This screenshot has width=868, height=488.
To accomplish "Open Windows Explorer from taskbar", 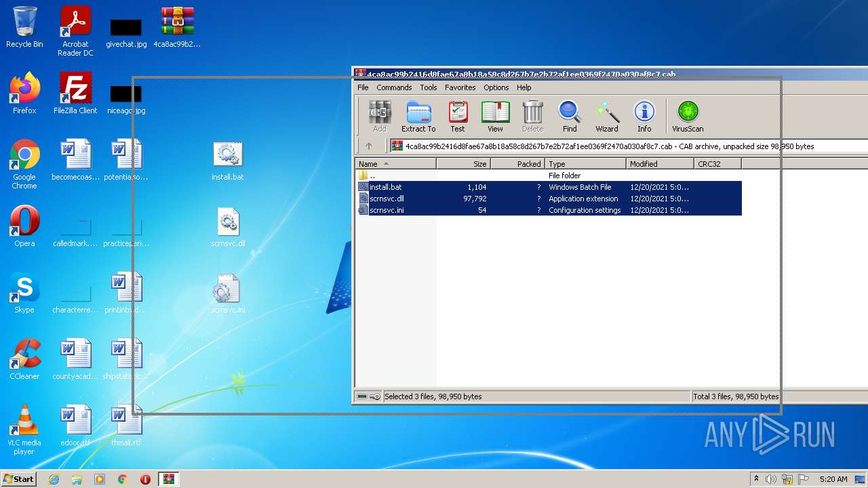I will coord(77,479).
